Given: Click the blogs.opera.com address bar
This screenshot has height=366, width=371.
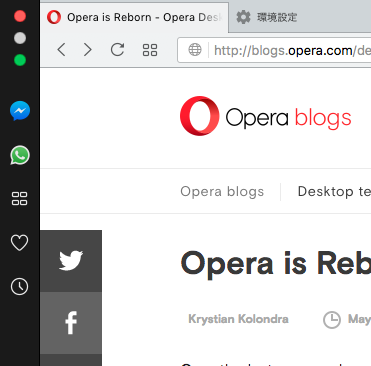Looking at the screenshot, I should 274,50.
